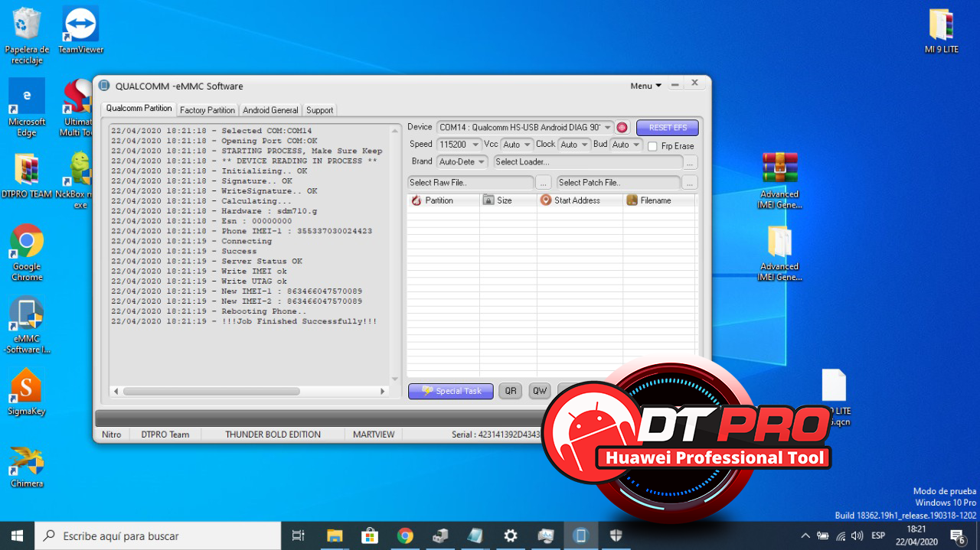This screenshot has width=980, height=550.
Task: Click the Windows Start button
Action: click(x=17, y=535)
